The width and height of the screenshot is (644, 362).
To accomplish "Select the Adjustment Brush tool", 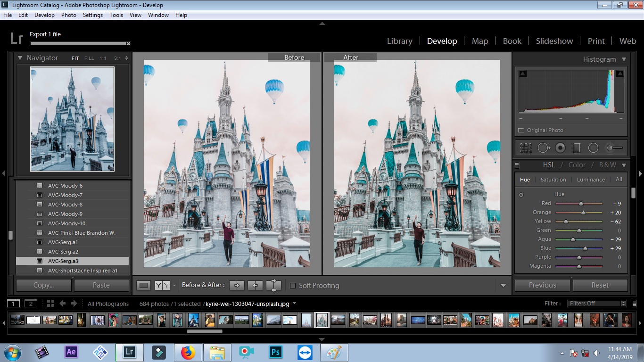I will click(614, 148).
